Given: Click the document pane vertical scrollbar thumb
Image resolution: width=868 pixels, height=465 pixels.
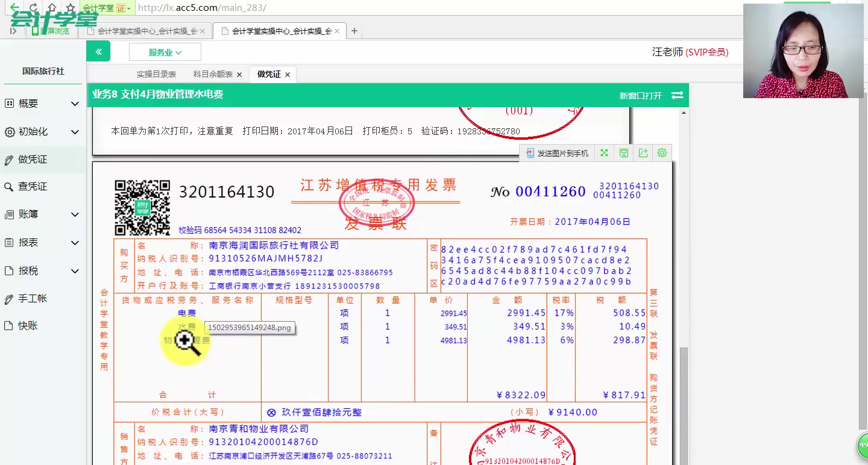Looking at the screenshot, I should [x=684, y=405].
